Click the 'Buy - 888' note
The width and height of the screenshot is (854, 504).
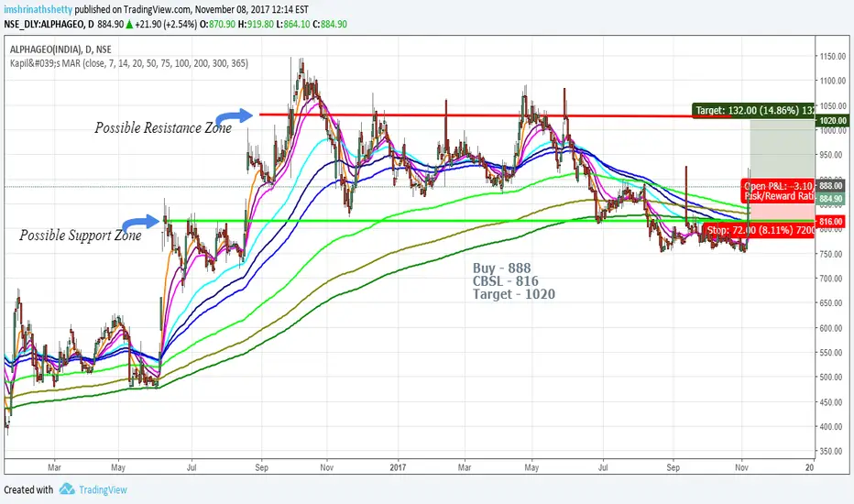click(501, 268)
